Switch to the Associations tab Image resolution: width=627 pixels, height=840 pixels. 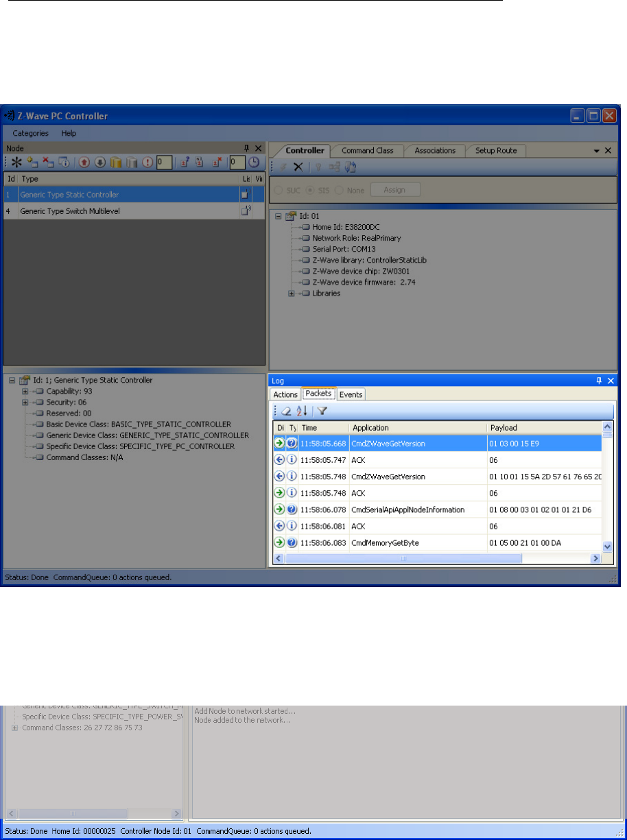435,150
